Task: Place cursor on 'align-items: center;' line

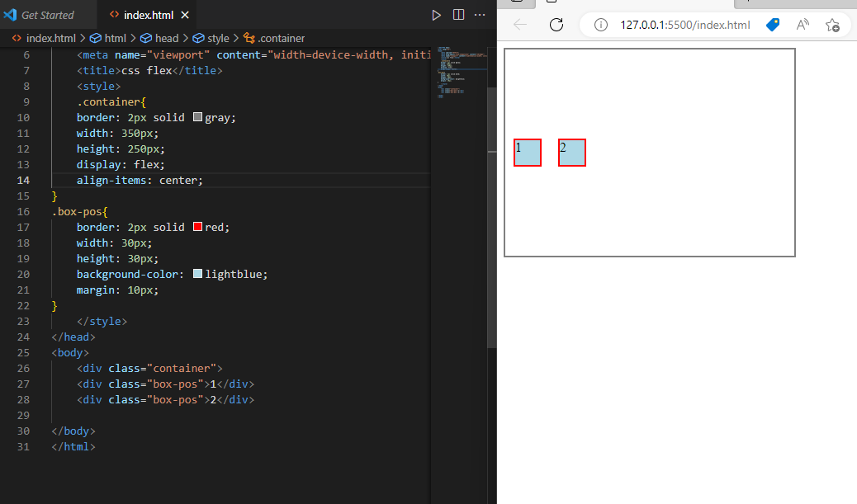Action: click(x=140, y=180)
